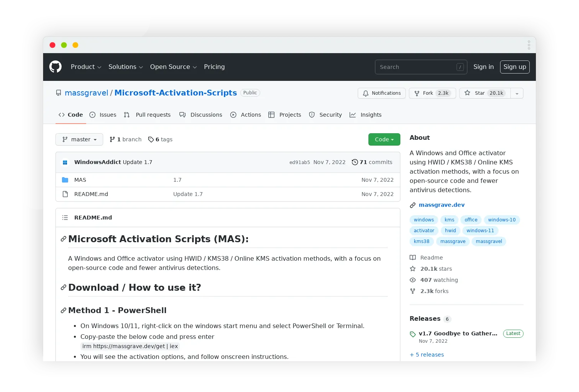
Task: Open the MAS folder icon
Action: (65, 180)
